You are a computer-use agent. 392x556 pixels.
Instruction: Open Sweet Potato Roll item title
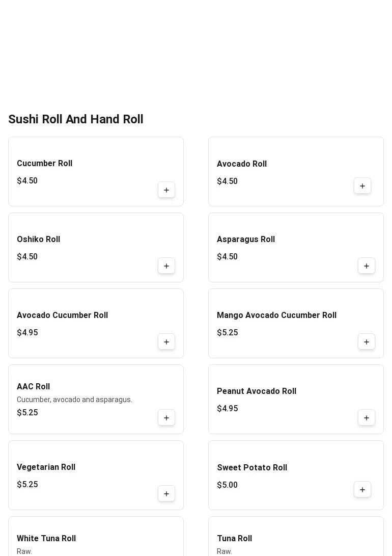tap(252, 468)
